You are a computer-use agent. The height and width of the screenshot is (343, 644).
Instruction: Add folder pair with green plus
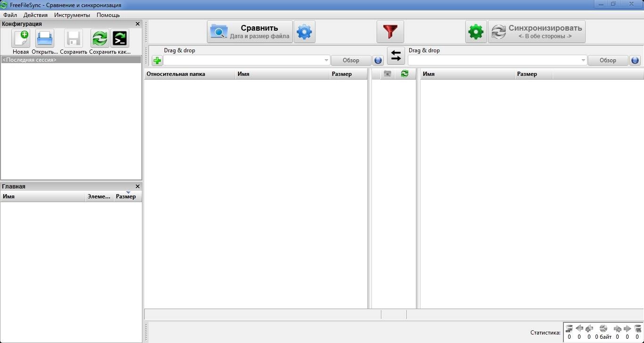tap(157, 60)
